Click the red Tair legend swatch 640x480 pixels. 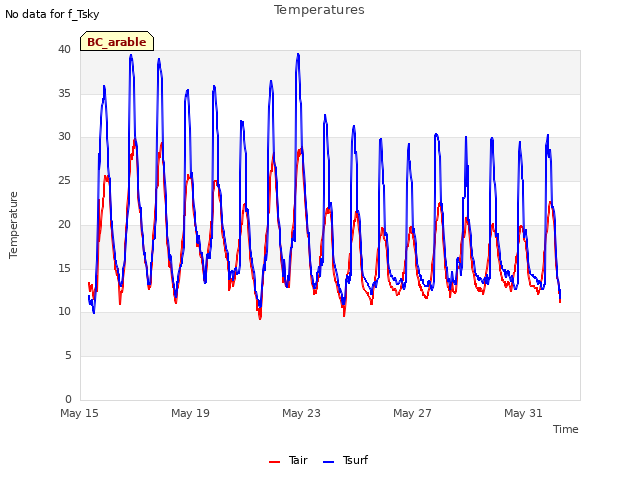pyautogui.click(x=275, y=462)
